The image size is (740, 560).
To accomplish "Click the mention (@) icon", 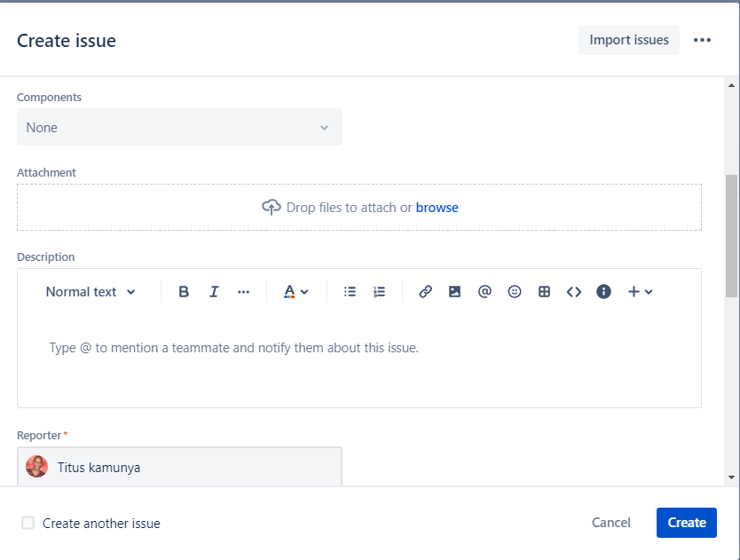I will 484,292.
